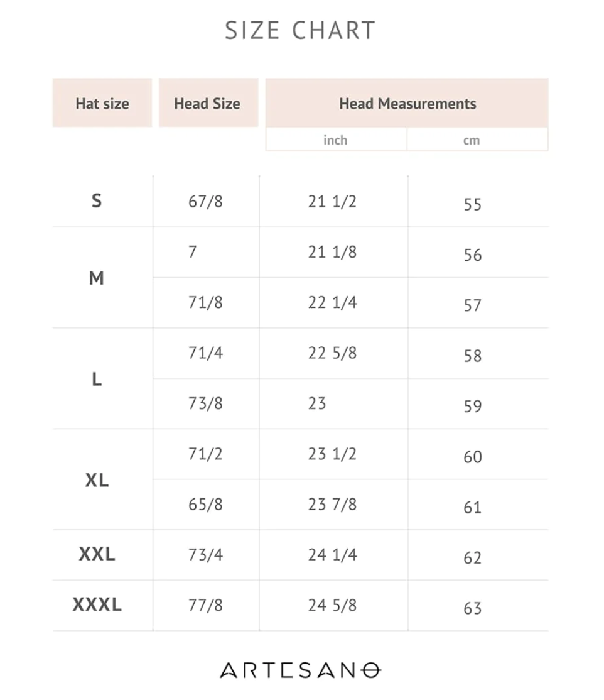The height and width of the screenshot is (700, 604).
Task: Click the 21 1/2 inch cell
Action: (332, 201)
